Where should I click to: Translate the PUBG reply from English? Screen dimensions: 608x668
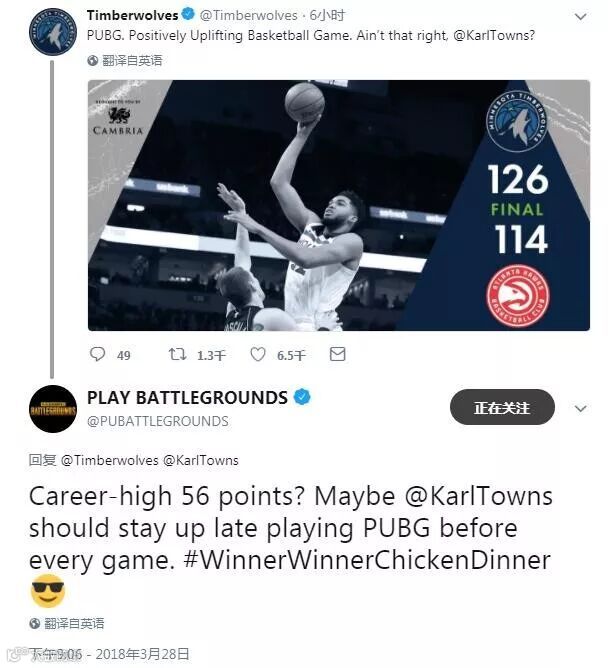click(74, 623)
